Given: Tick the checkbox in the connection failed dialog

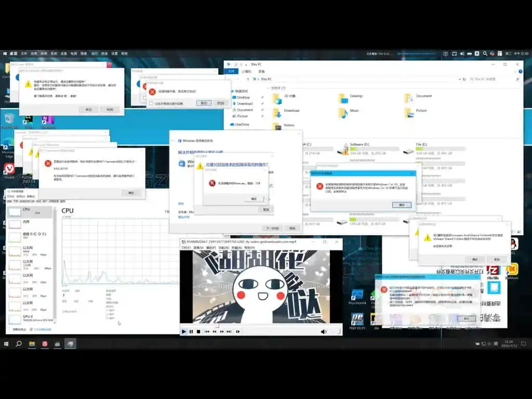Looking at the screenshot, I should click(151, 103).
